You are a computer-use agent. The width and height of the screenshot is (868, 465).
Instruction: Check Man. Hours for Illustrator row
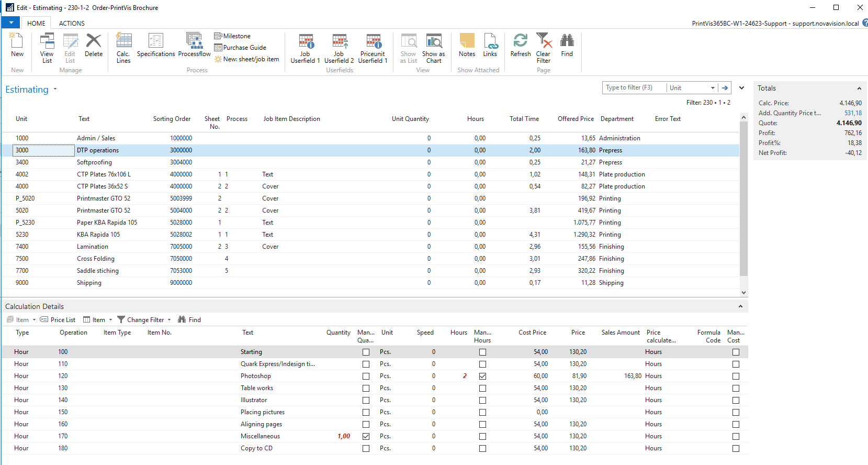coord(482,401)
